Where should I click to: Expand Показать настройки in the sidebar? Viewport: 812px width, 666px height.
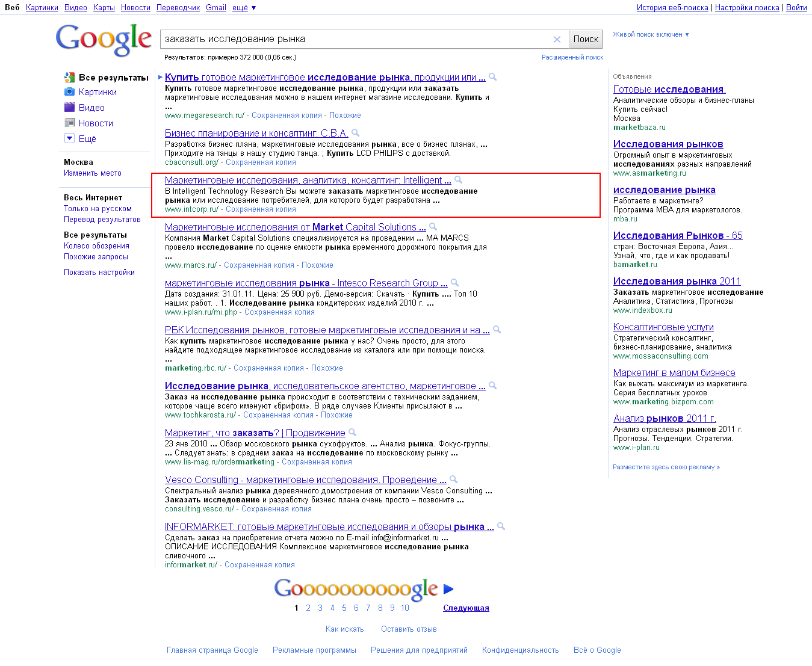pos(99,273)
